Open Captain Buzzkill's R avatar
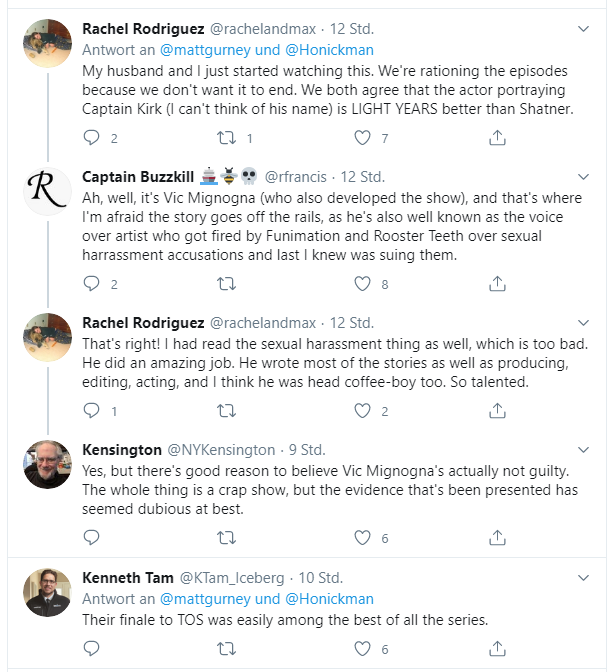Screen dimensions: 616x672 (48, 191)
